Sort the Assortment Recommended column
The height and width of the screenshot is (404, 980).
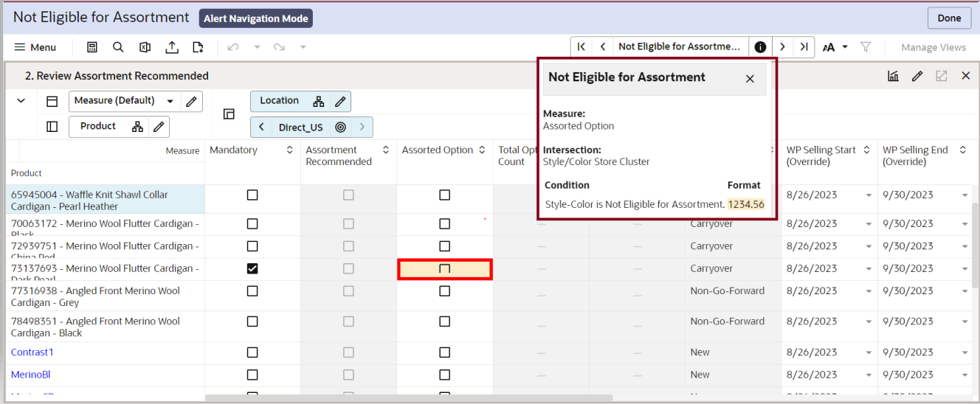pyautogui.click(x=385, y=150)
